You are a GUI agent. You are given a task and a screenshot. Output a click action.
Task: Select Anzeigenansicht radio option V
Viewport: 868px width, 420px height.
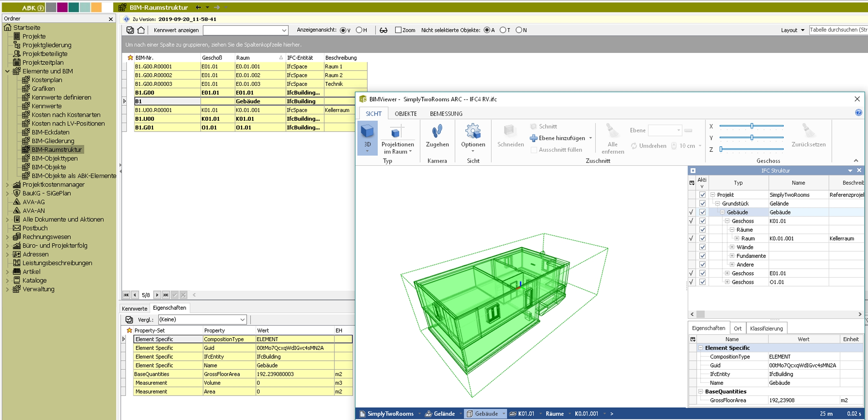coord(343,30)
